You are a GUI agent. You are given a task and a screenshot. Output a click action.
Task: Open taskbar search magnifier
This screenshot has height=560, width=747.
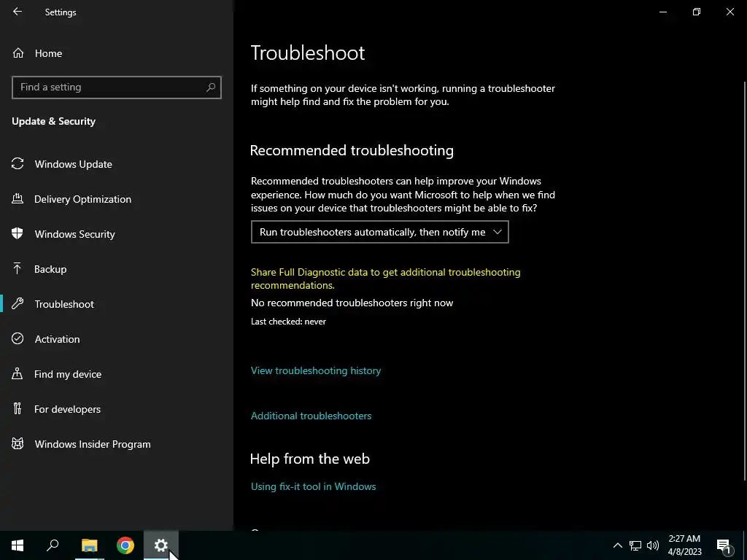(x=53, y=545)
